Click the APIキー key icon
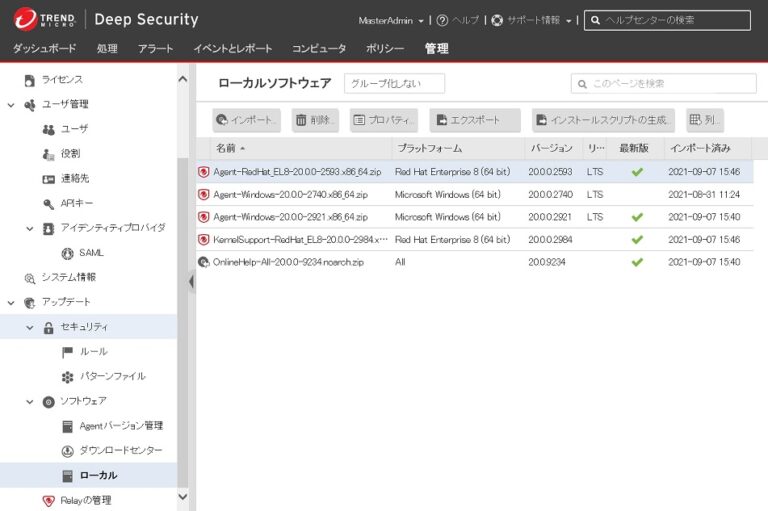 coord(48,204)
